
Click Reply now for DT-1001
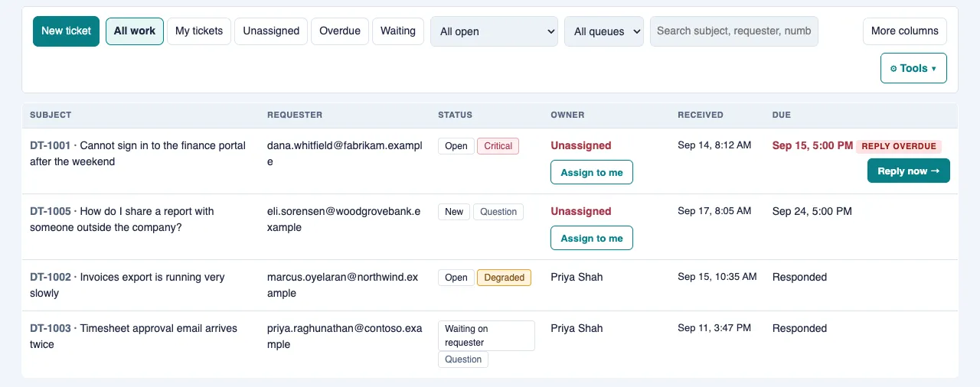909,171
